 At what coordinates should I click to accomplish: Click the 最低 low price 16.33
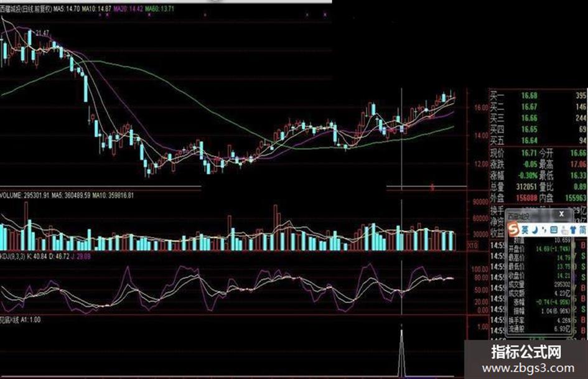(578, 175)
